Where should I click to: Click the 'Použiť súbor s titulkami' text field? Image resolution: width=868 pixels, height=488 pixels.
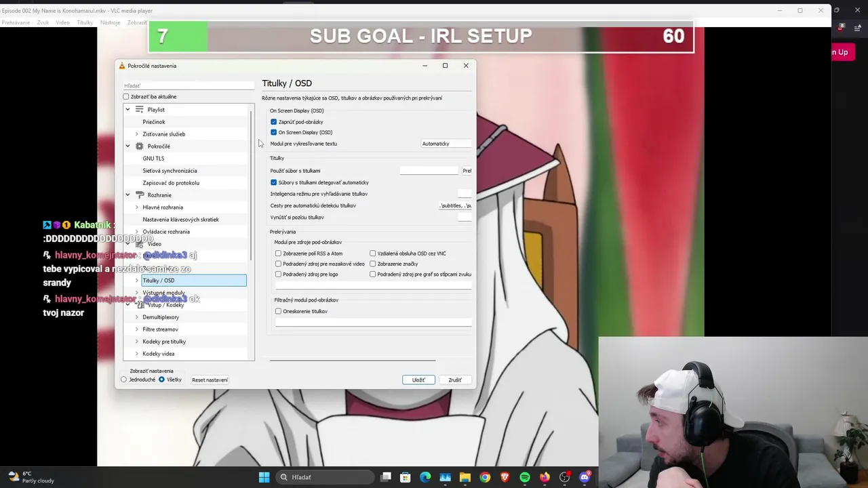[x=429, y=171]
